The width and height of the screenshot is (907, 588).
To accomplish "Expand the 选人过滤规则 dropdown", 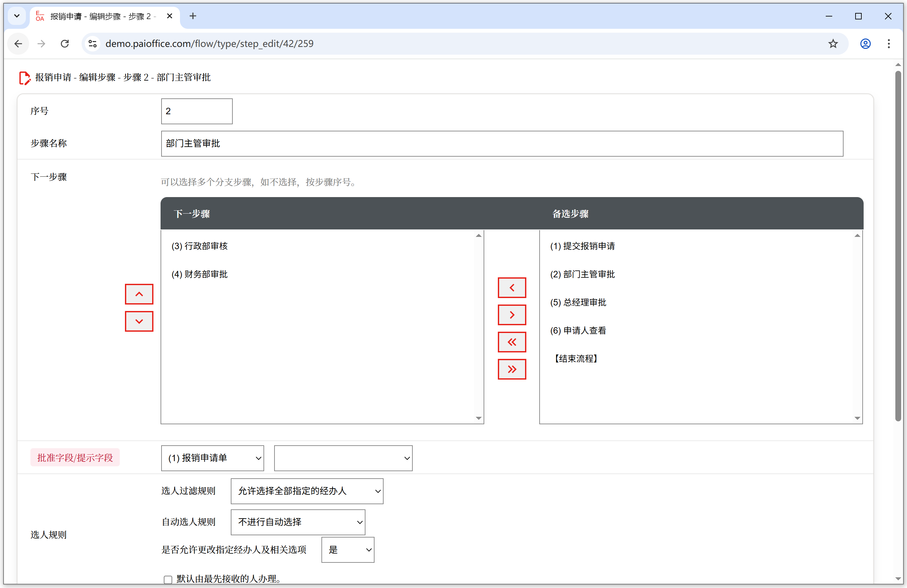I will tap(307, 491).
